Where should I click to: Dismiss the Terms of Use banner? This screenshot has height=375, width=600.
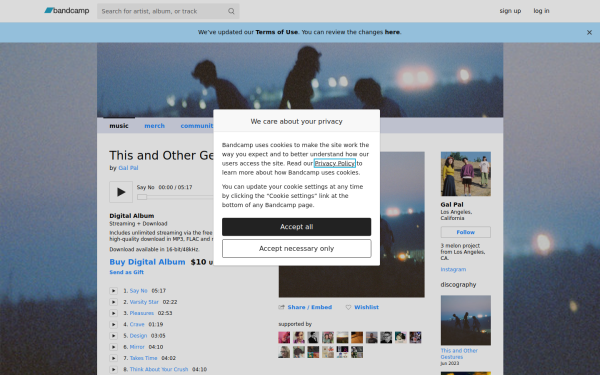pos(589,33)
